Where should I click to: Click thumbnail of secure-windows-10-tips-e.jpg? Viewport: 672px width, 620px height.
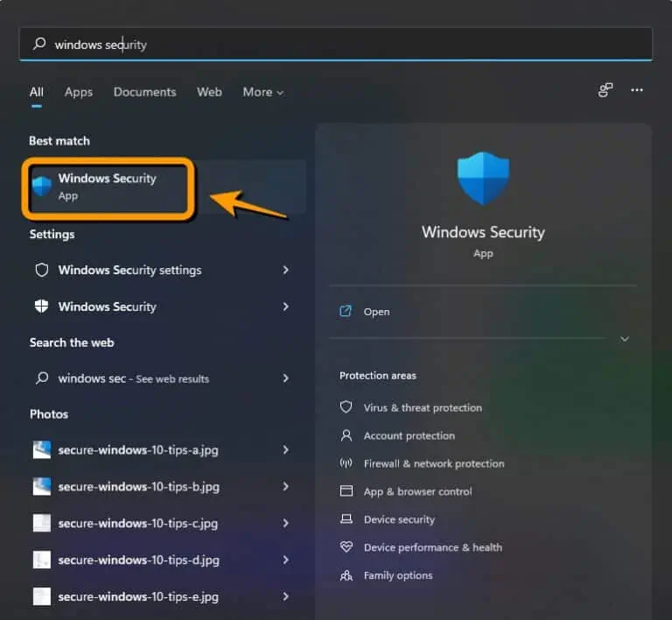[x=42, y=596]
